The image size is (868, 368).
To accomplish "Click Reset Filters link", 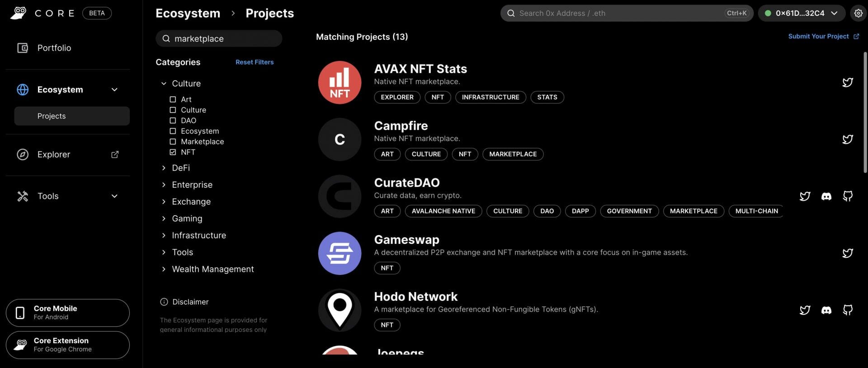I will pyautogui.click(x=255, y=62).
